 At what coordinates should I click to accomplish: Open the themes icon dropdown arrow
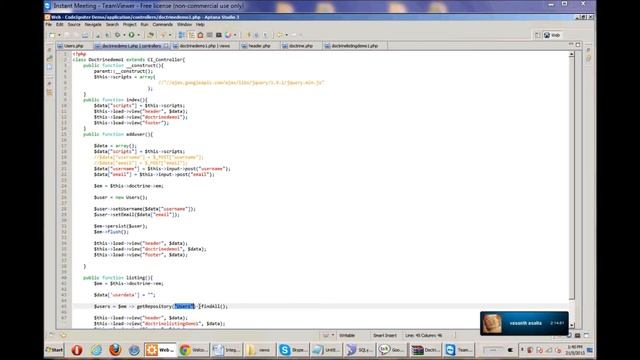click(235, 35)
